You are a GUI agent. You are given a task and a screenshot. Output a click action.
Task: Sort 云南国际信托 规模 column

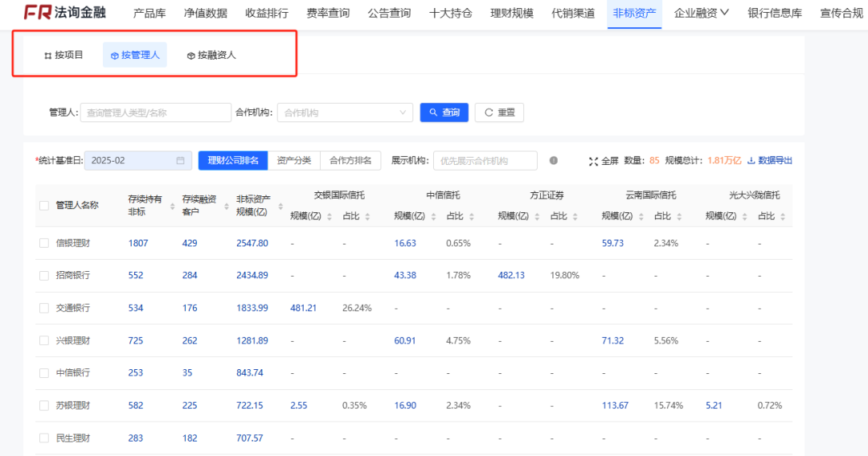[x=641, y=216]
